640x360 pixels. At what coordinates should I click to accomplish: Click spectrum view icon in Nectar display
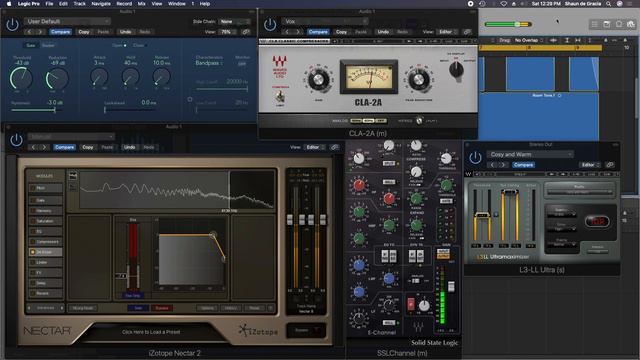pos(73,176)
